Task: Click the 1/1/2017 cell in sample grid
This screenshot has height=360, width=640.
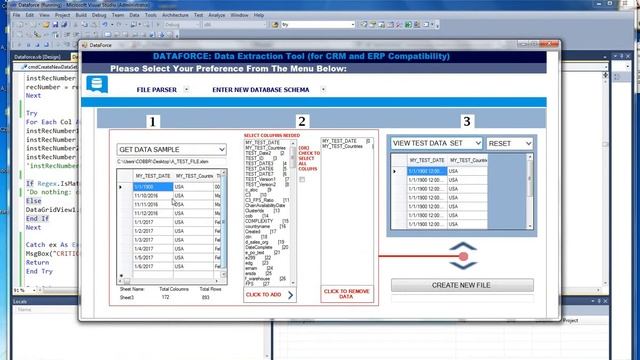Action: pyautogui.click(x=153, y=222)
